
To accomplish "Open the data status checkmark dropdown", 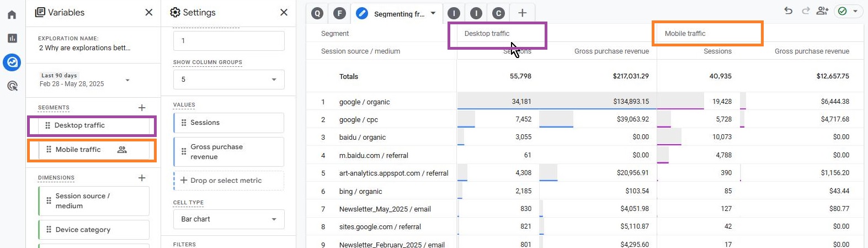I will click(849, 11).
